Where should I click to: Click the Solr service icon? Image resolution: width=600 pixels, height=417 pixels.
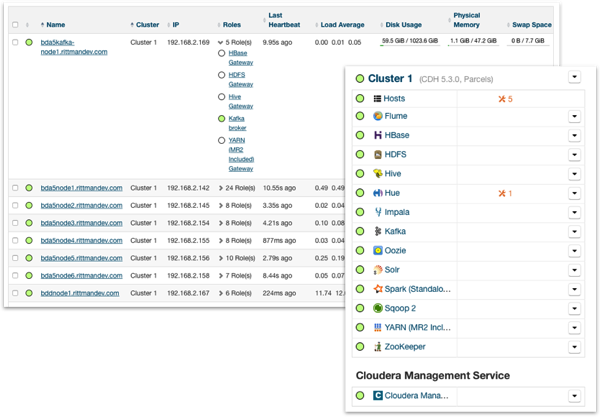tap(378, 270)
